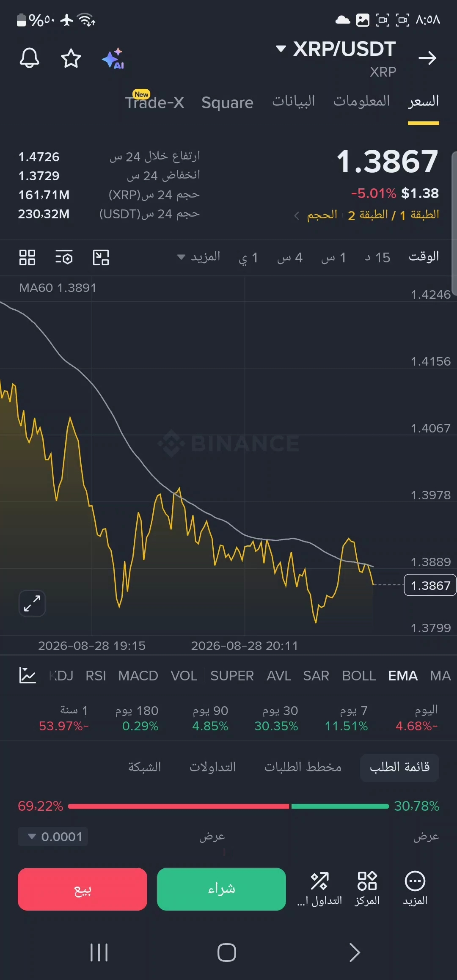The width and height of the screenshot is (457, 980).
Task: Tap the الطبقة 1 / الطبقة 2 tag link
Action: point(393,215)
